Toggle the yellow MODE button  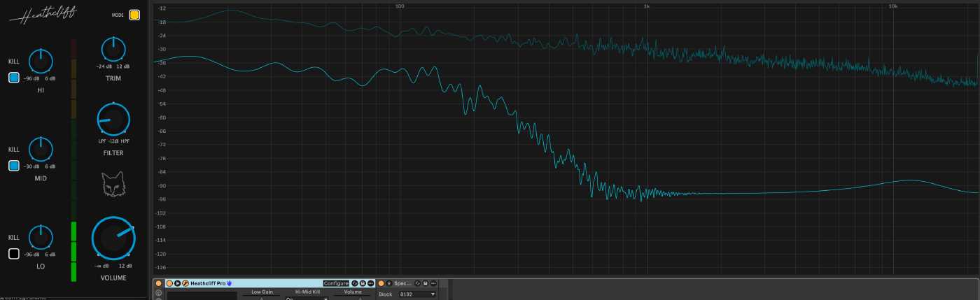tap(134, 15)
